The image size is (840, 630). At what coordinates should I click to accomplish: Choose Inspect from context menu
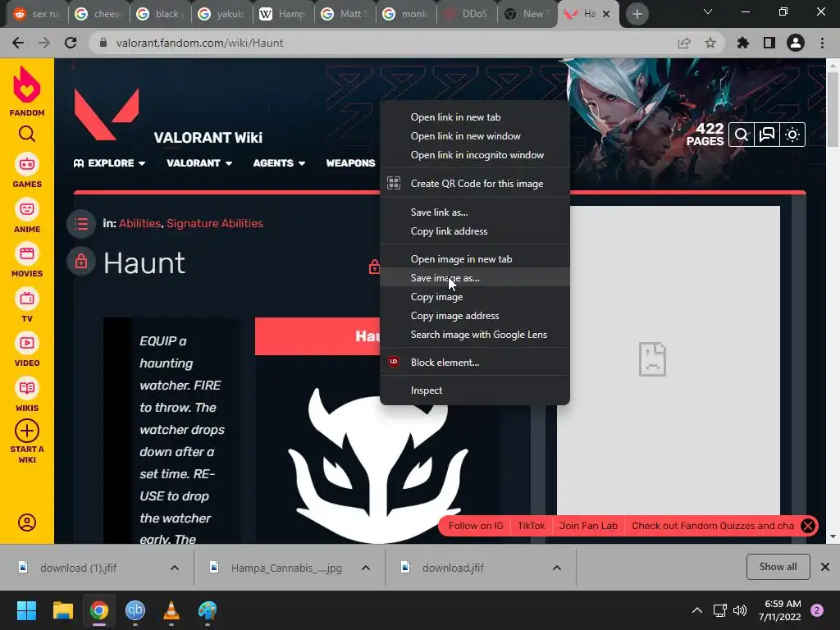tap(475, 390)
